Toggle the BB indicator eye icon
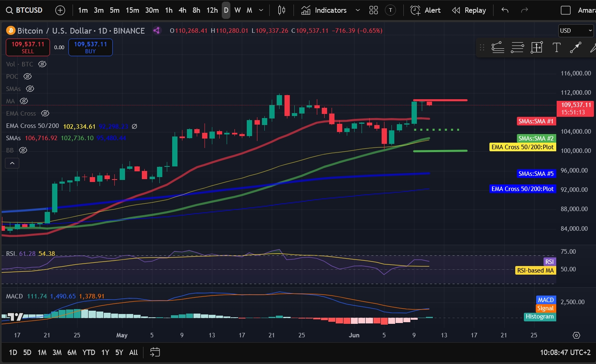 (23, 150)
